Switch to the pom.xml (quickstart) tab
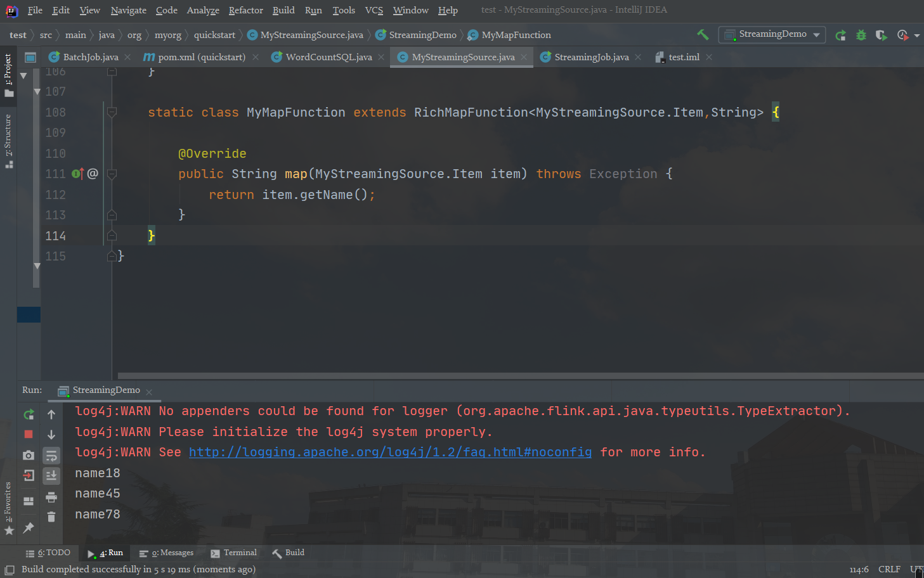The image size is (924, 578). click(x=202, y=57)
